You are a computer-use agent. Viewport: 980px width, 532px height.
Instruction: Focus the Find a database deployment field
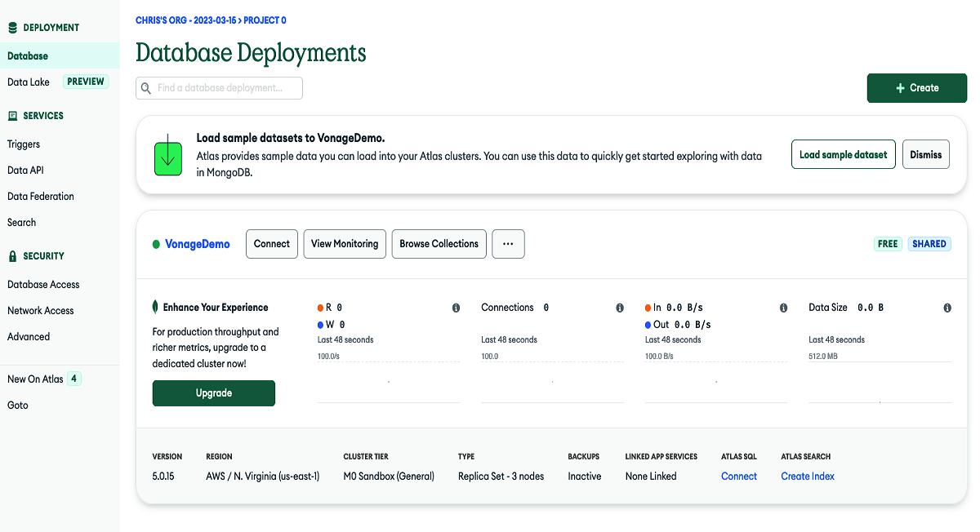click(x=219, y=88)
